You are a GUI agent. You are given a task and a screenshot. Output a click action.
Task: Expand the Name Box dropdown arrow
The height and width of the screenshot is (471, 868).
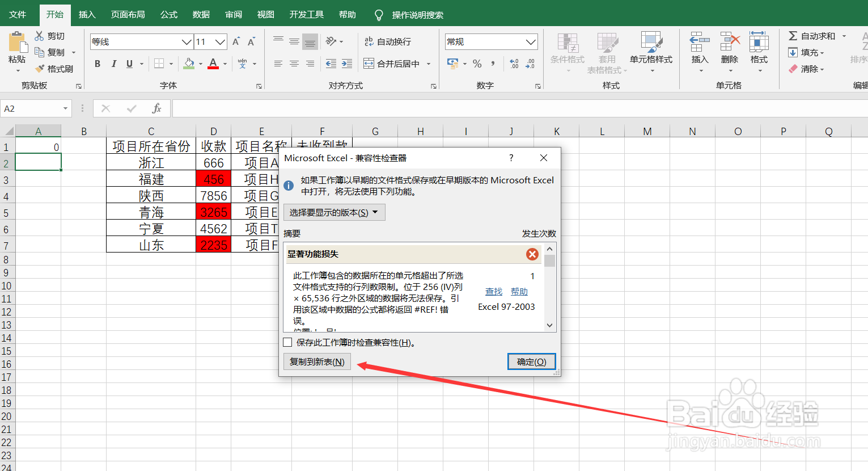(x=66, y=108)
